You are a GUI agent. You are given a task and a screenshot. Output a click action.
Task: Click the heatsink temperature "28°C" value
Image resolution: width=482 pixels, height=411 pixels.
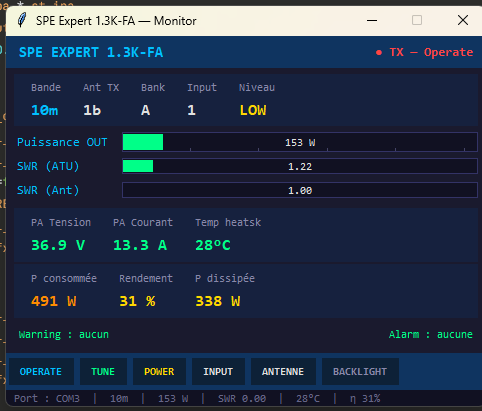tap(213, 245)
